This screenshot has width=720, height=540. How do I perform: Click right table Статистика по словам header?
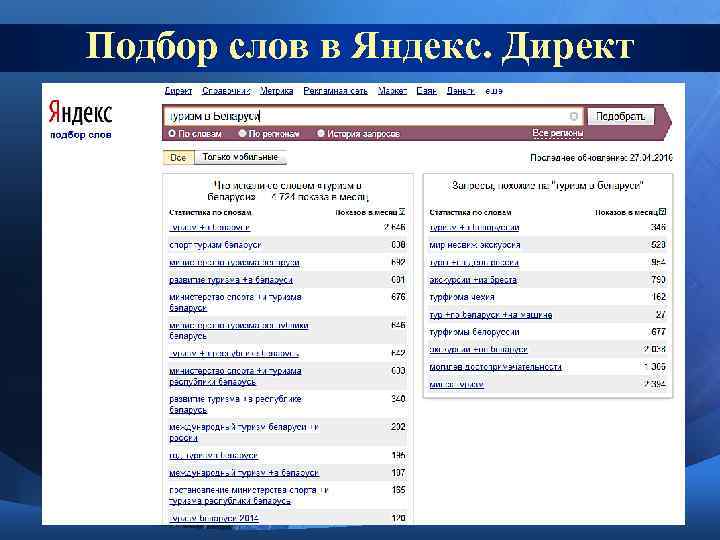click(470, 213)
